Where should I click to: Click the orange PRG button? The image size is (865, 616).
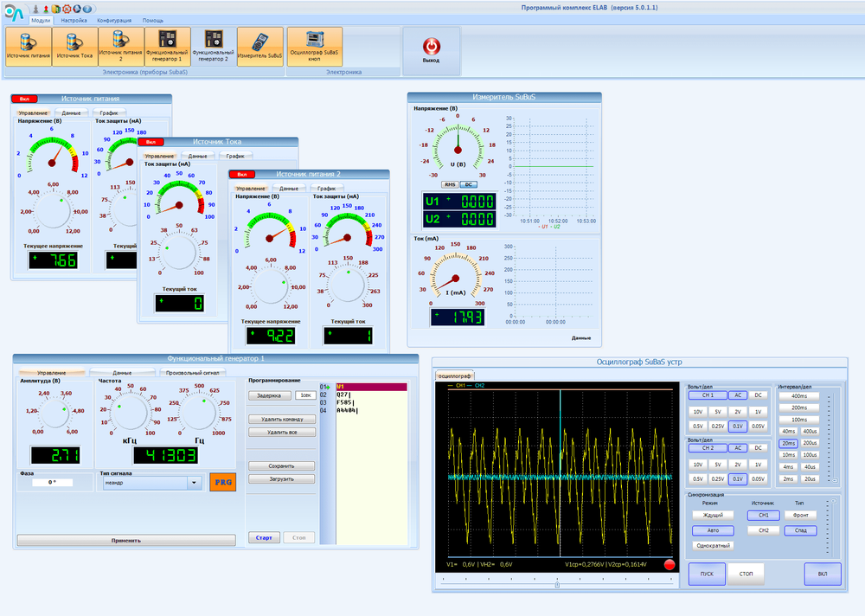[x=222, y=482]
